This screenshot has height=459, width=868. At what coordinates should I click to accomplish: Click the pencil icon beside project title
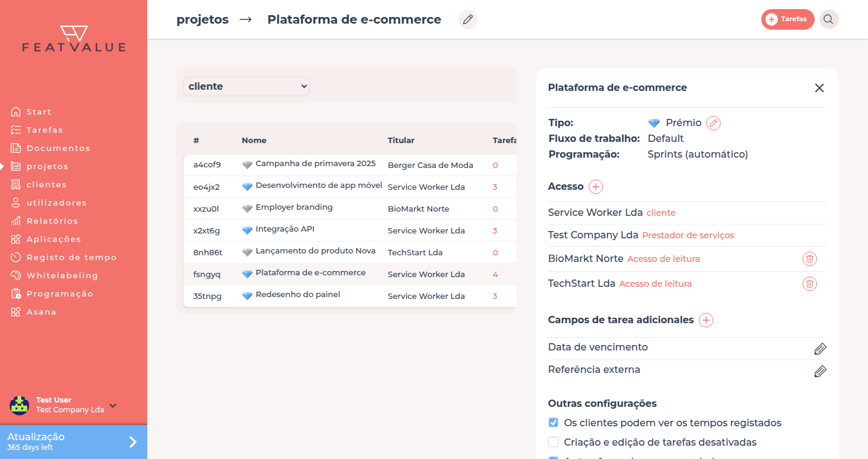pyautogui.click(x=467, y=19)
